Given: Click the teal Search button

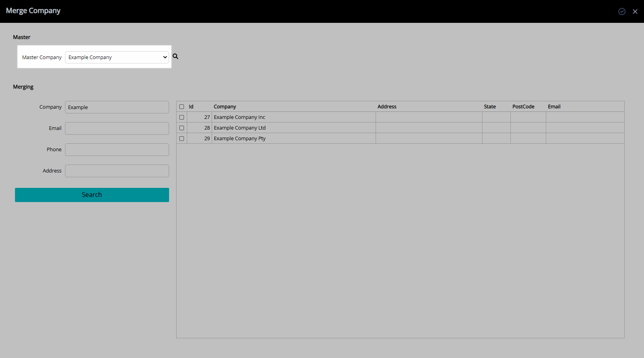Looking at the screenshot, I should (92, 195).
